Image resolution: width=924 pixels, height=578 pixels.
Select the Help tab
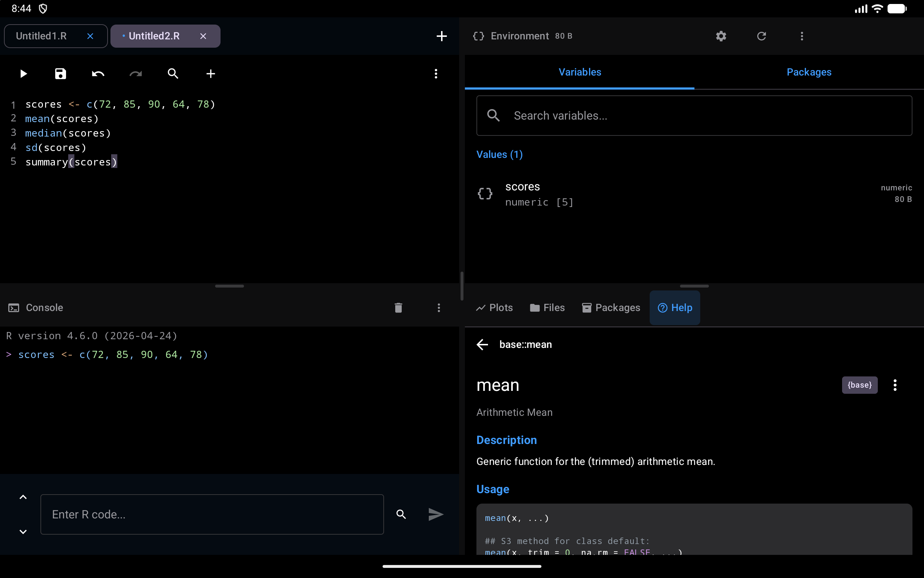point(675,308)
